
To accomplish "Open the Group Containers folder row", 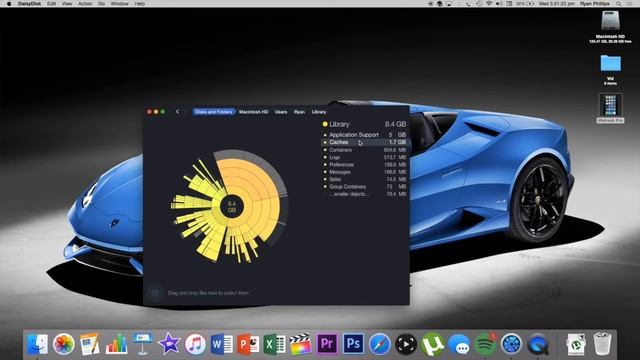I will pyautogui.click(x=364, y=187).
